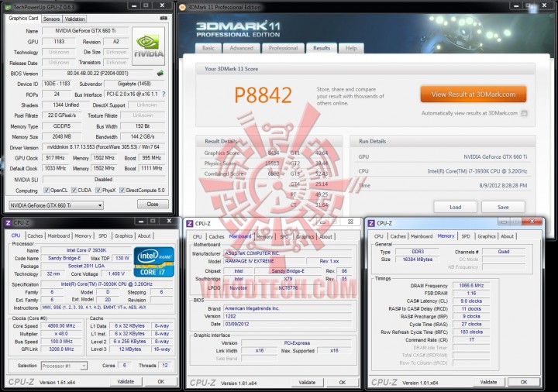Click the 3DMark 11 Professional Edition logo

(238, 29)
